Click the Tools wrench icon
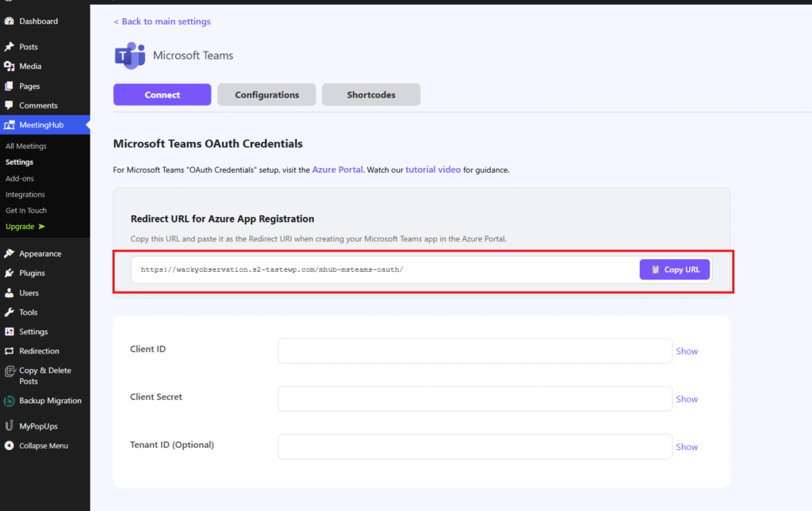The image size is (812, 511). click(10, 312)
